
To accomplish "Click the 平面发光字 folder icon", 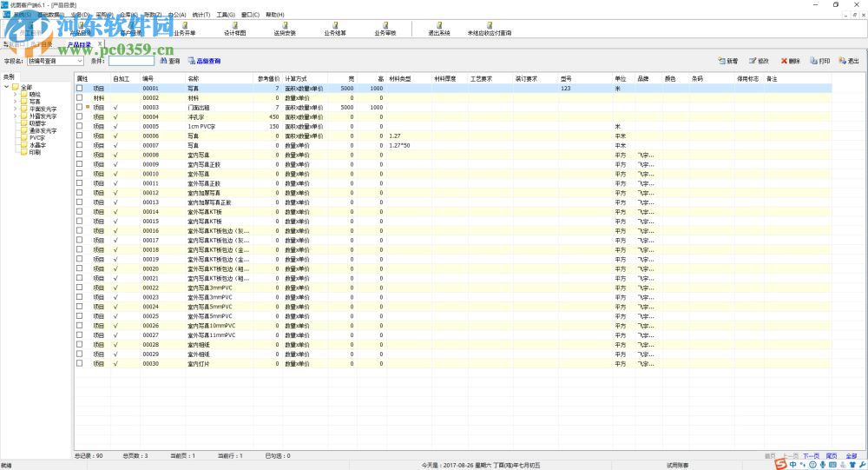I will (x=23, y=109).
